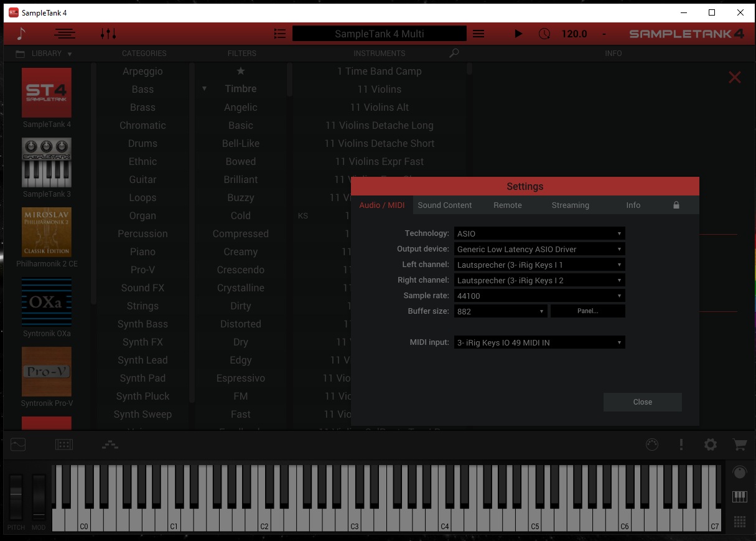Switch to Sound Content settings tab

click(x=445, y=205)
